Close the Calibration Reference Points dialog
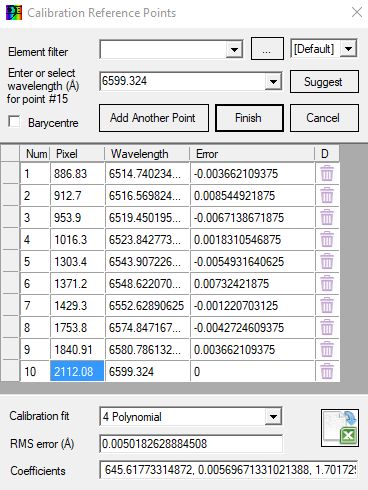Viewport: 368px width, 490px height. (357, 13)
